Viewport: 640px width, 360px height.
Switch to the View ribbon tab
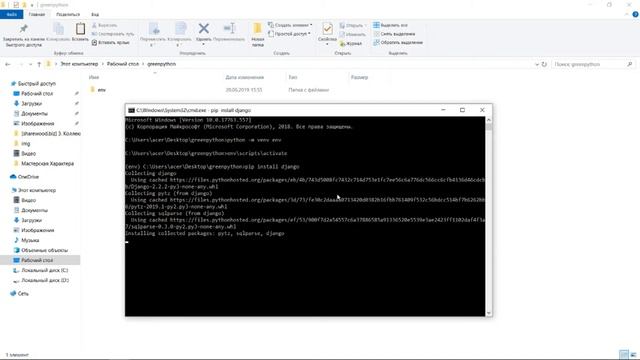[95, 14]
